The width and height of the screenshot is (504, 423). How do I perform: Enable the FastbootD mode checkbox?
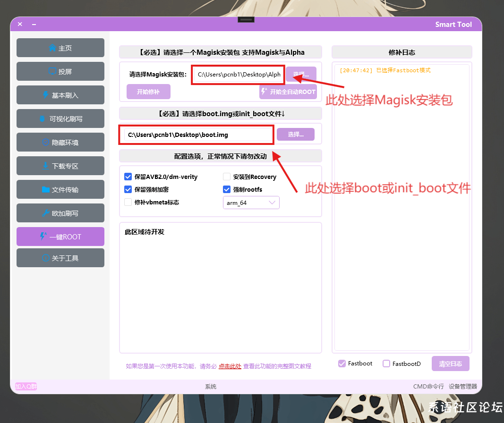coord(386,364)
